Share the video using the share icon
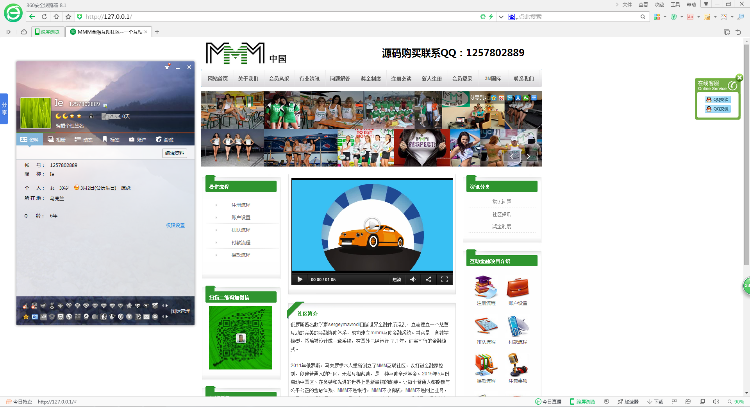This screenshot has width=750, height=407. [x=429, y=279]
